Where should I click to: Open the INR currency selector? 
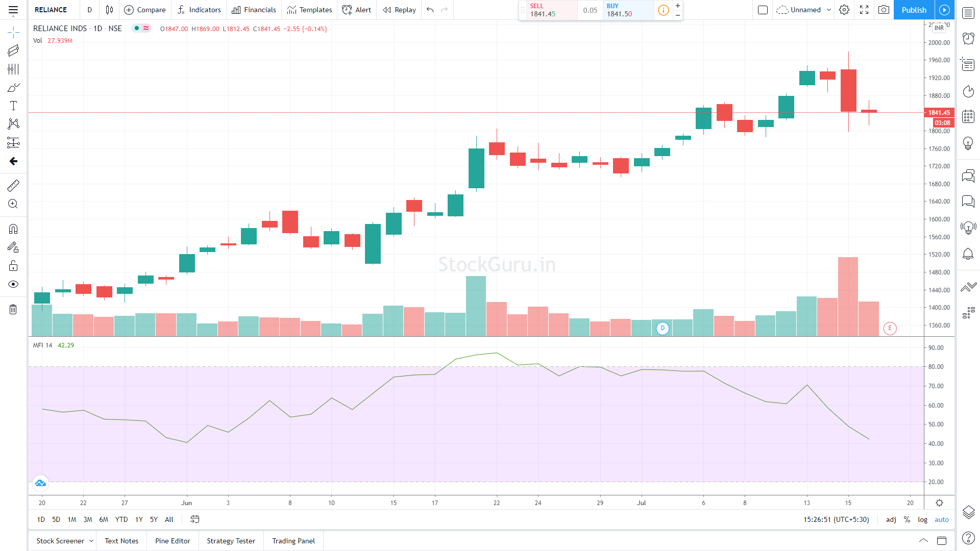pos(939,28)
